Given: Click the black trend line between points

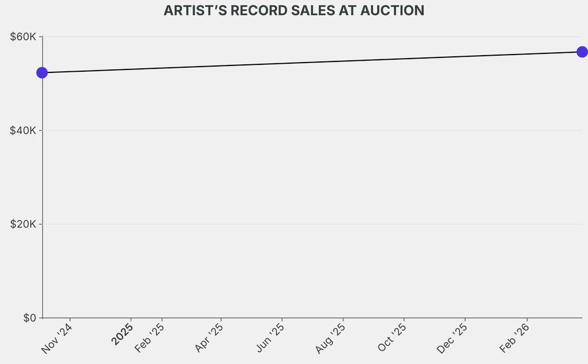Looking at the screenshot, I should [x=312, y=62].
